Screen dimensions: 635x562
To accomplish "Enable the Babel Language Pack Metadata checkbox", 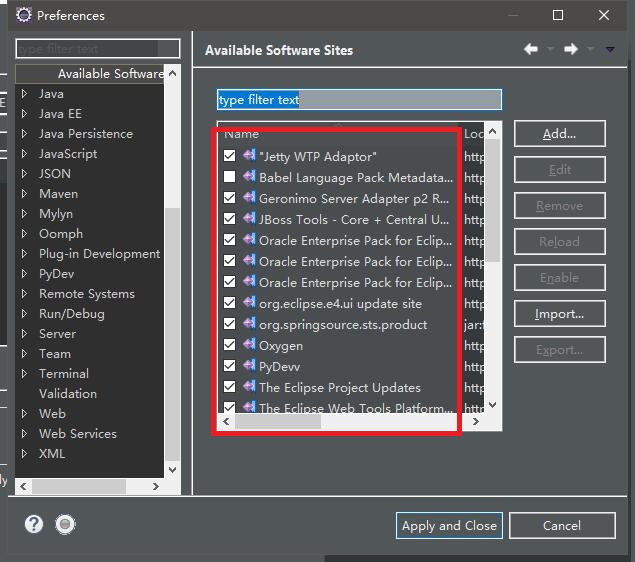I will 230,177.
